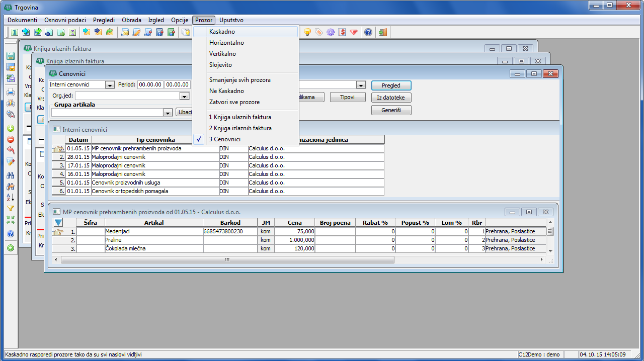
Task: Click 'C12Demo : demo' in status bar
Action: coord(539,354)
